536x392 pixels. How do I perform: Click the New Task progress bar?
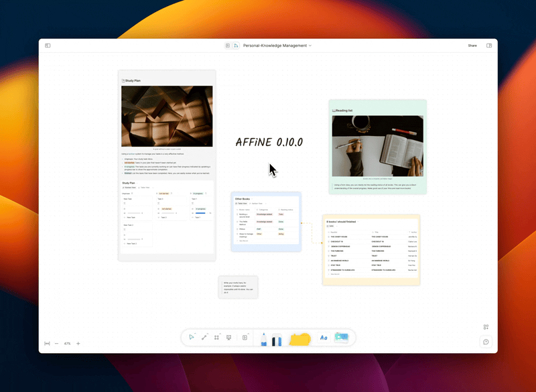click(x=133, y=213)
